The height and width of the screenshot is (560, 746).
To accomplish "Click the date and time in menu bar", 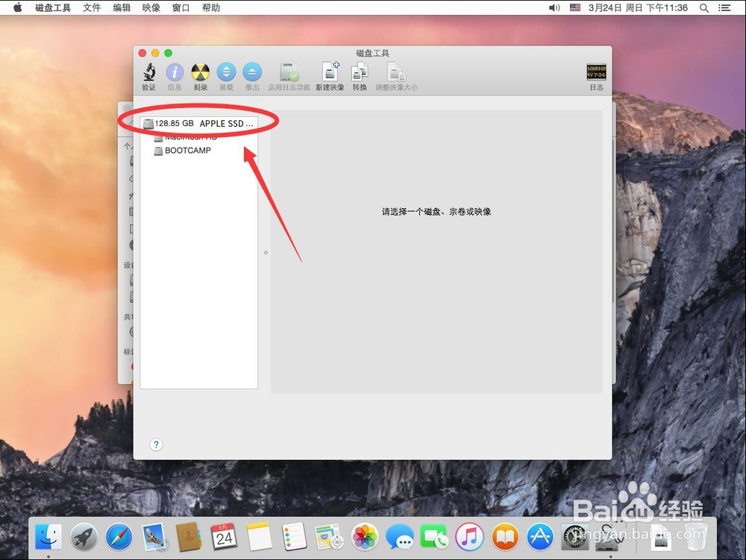I will pyautogui.click(x=638, y=7).
